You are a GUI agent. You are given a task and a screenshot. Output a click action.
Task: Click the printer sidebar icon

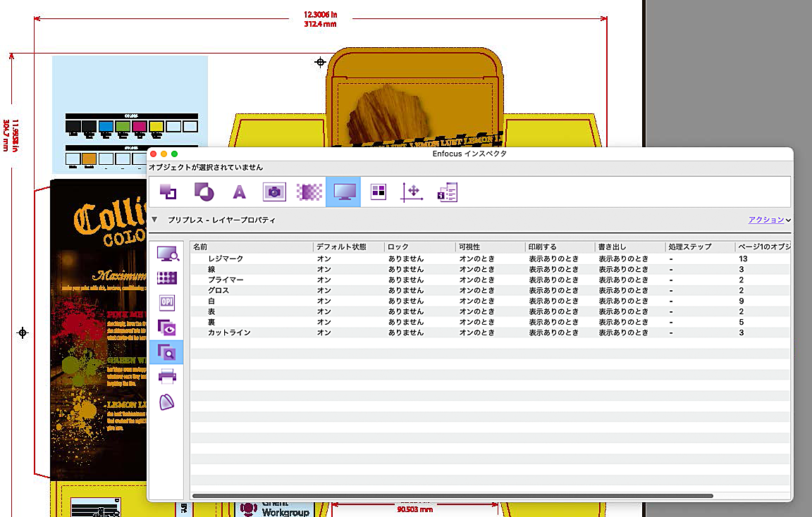(167, 377)
